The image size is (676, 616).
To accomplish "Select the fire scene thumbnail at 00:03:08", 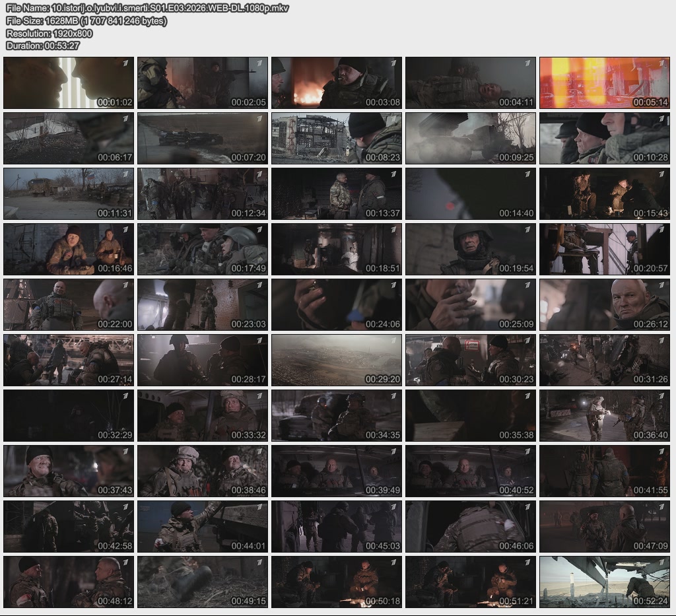I will click(x=337, y=83).
